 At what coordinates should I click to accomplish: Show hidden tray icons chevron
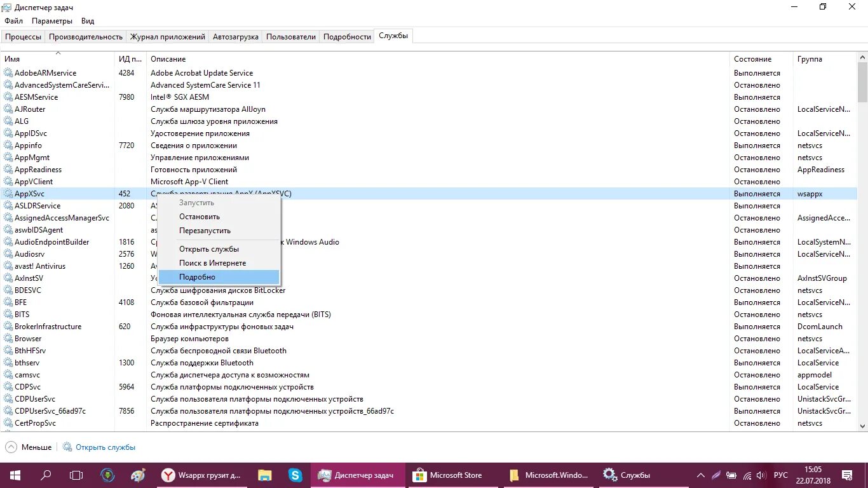click(x=701, y=475)
